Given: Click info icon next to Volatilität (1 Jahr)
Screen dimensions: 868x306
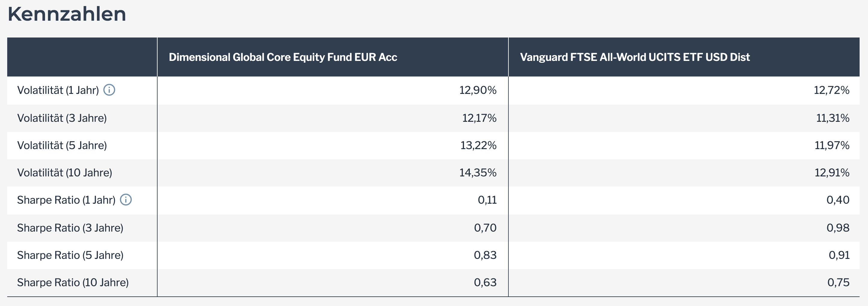Looking at the screenshot, I should (x=109, y=90).
